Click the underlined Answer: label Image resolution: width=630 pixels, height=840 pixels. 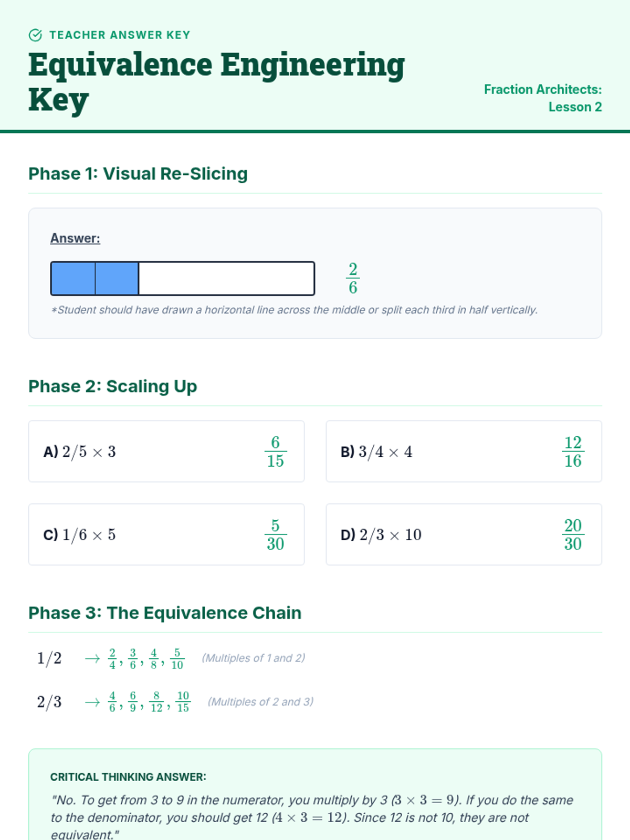click(75, 238)
